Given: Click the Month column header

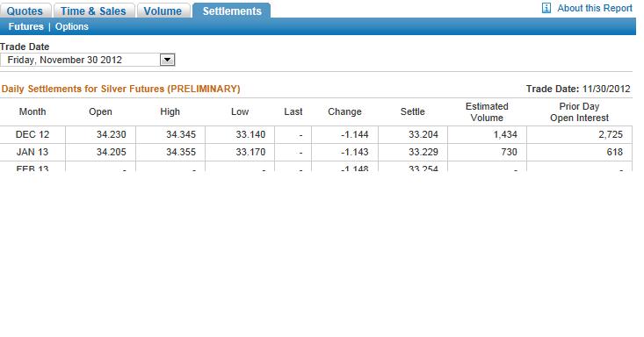Looking at the screenshot, I should [33, 111].
